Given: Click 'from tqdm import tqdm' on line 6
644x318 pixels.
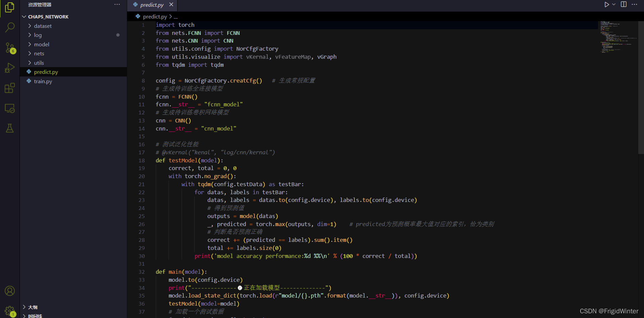Looking at the screenshot, I should (x=190, y=65).
